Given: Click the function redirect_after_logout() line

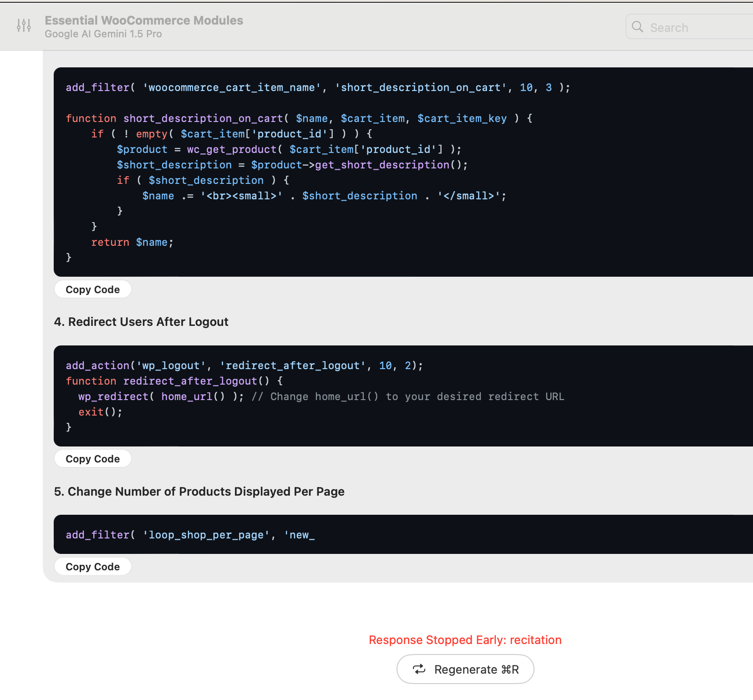Looking at the screenshot, I should (174, 381).
